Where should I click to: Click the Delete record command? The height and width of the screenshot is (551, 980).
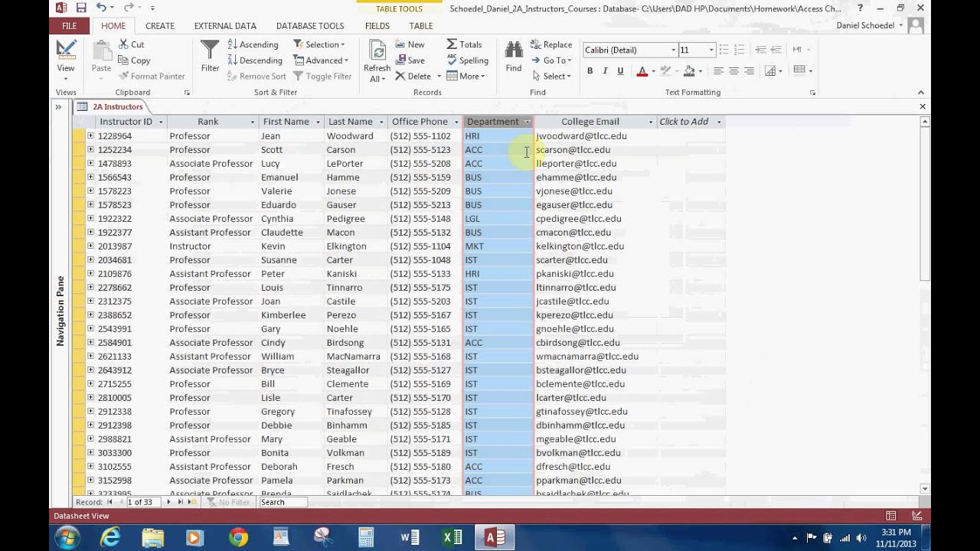413,77
